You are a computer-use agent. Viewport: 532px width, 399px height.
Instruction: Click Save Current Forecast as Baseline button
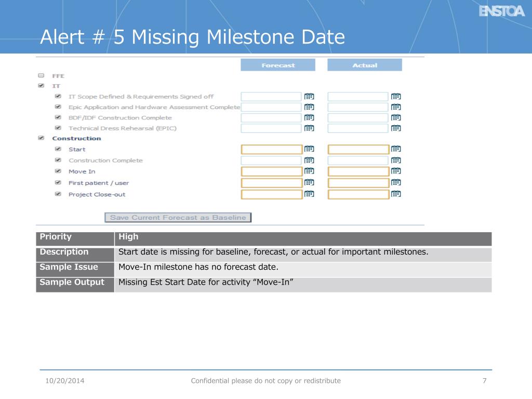(178, 218)
